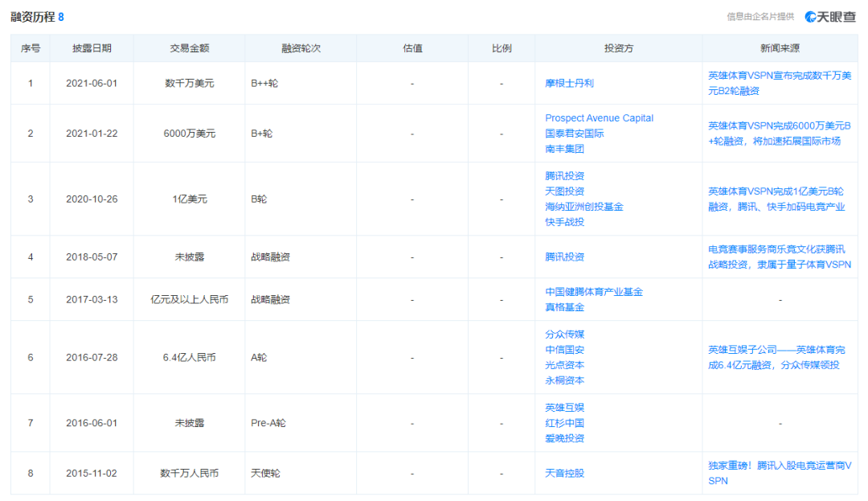The height and width of the screenshot is (501, 868).
Task: Select date cell 2021-01-22
Action: tap(92, 133)
